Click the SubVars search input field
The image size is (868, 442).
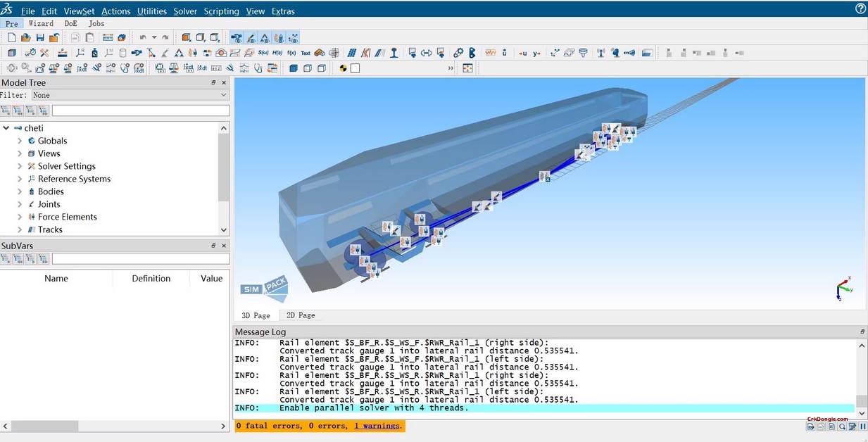pos(141,259)
